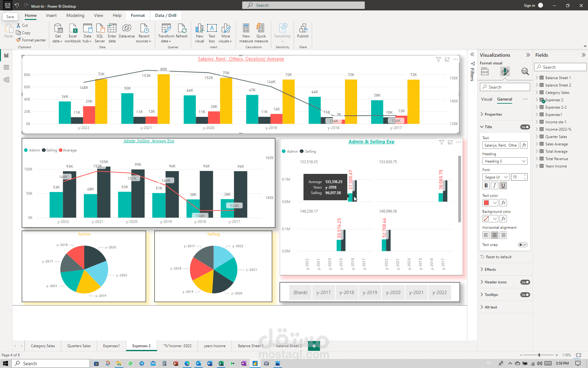Expand the Effects section
Screen dimensions: 588x368
click(490, 270)
